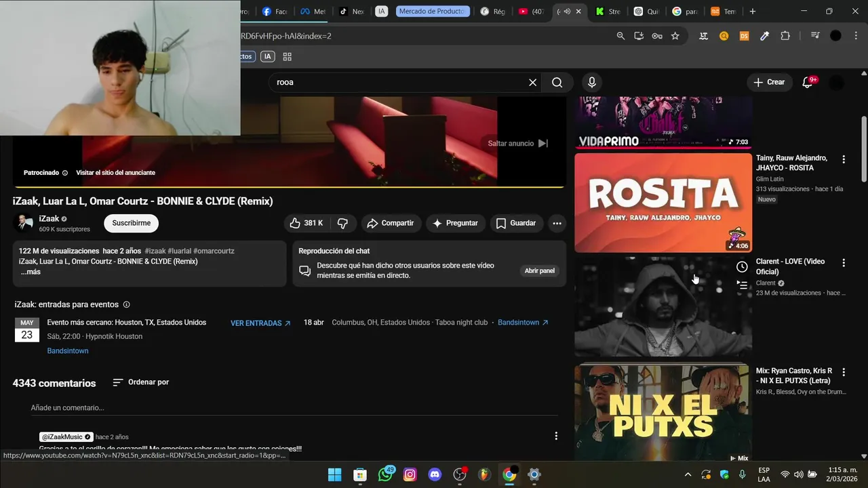Screen dimensions: 868x488
Task: Open the password key icon in address bar
Action: coord(657,36)
